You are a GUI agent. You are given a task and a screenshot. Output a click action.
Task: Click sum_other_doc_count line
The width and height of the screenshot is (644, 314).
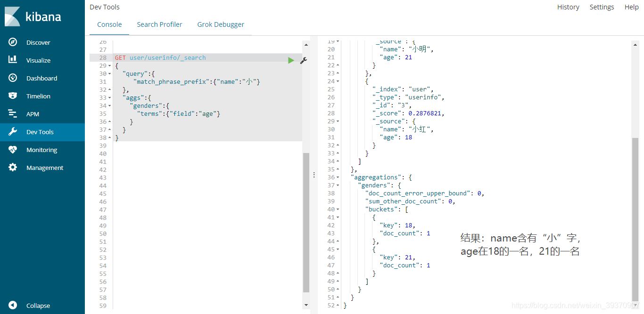pos(410,201)
